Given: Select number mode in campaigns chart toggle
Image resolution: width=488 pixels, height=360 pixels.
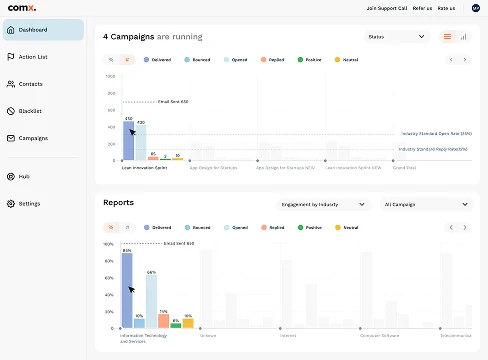Looking at the screenshot, I should pos(127,60).
